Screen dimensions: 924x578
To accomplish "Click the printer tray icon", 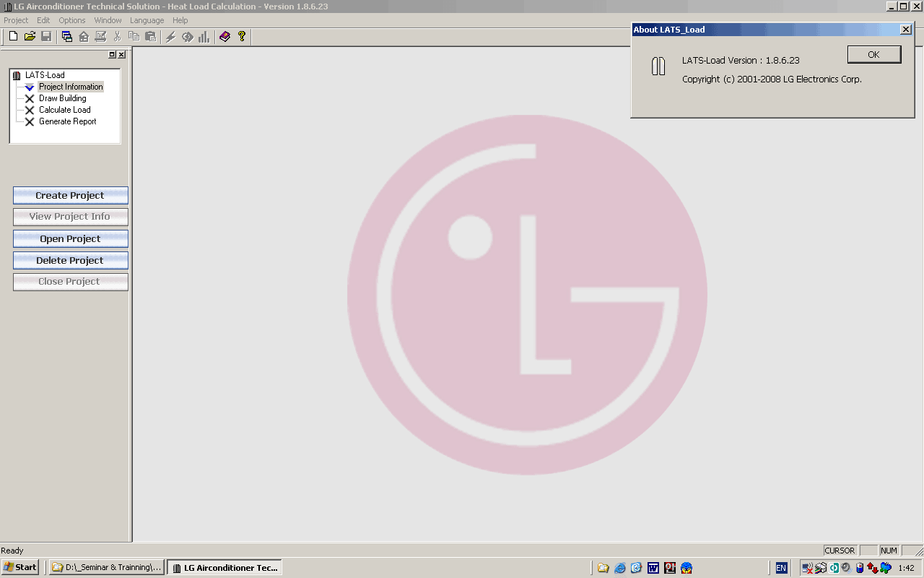I will click(821, 568).
